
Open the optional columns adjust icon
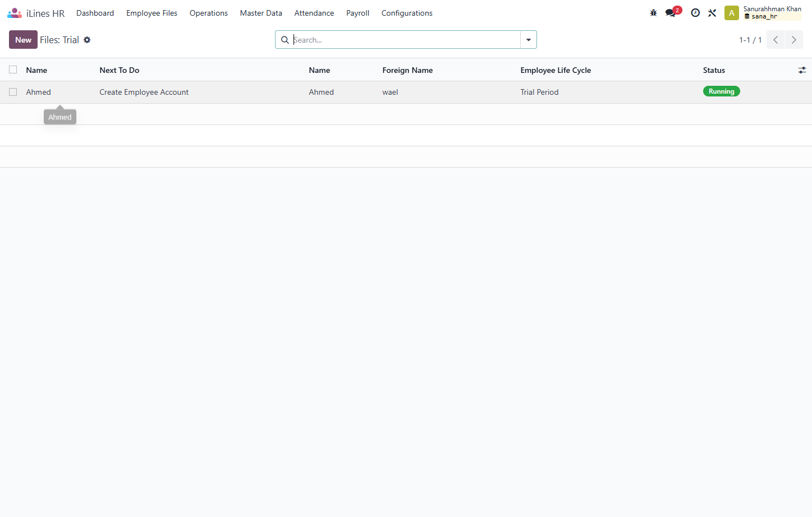tap(802, 70)
